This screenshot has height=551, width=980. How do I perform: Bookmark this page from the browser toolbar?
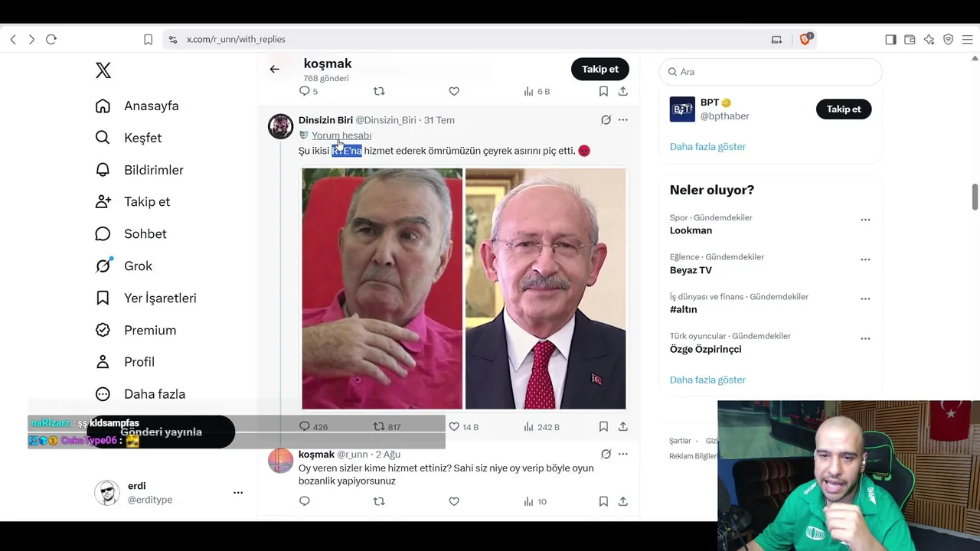[x=148, y=39]
